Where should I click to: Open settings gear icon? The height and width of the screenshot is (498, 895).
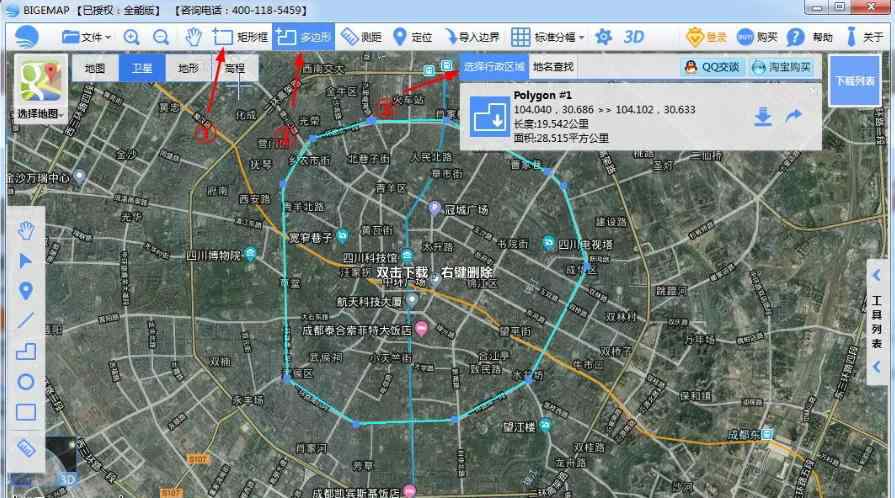pos(603,38)
